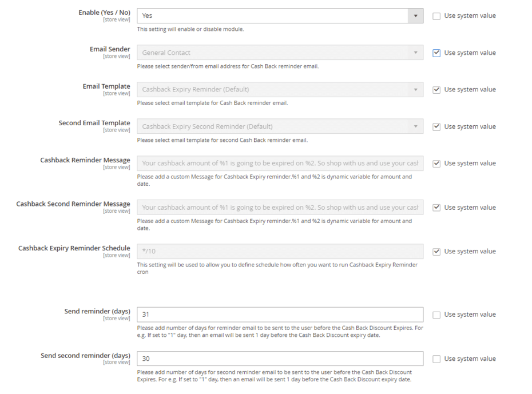Uncheck 'Use system value' for Email Template

coord(436,90)
